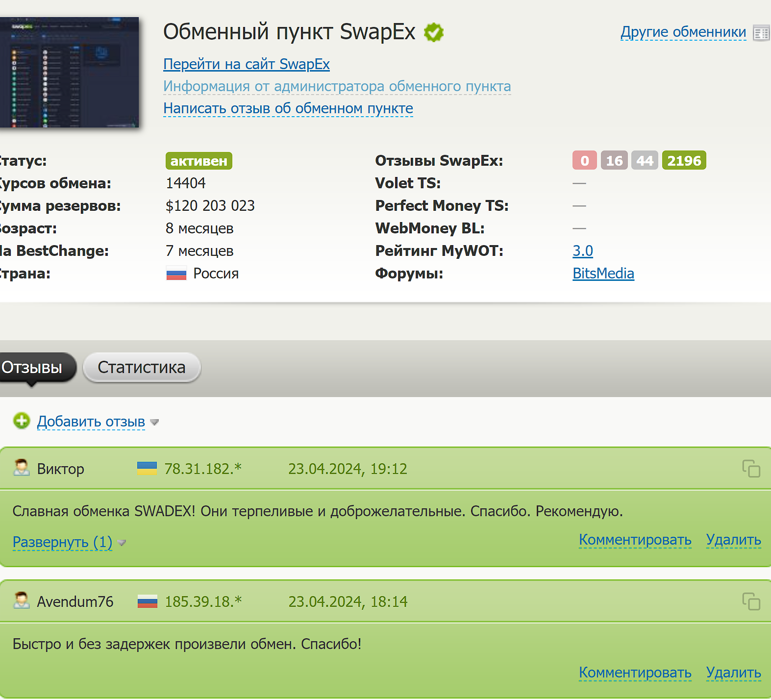Open the SwapEx site screenshot thumbnail

(69, 73)
